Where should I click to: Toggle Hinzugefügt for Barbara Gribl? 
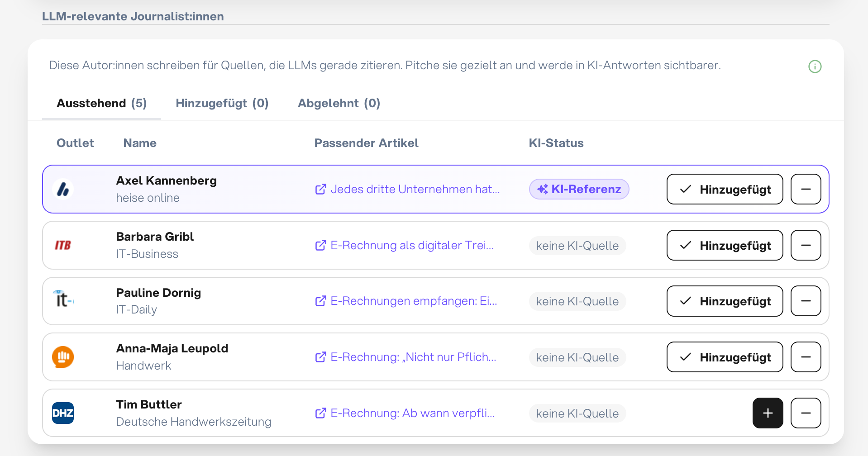point(725,245)
